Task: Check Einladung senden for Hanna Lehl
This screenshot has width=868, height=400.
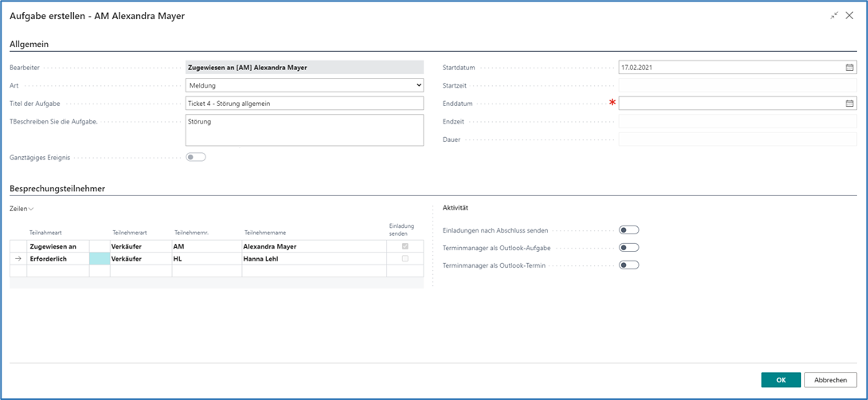Action: click(405, 259)
